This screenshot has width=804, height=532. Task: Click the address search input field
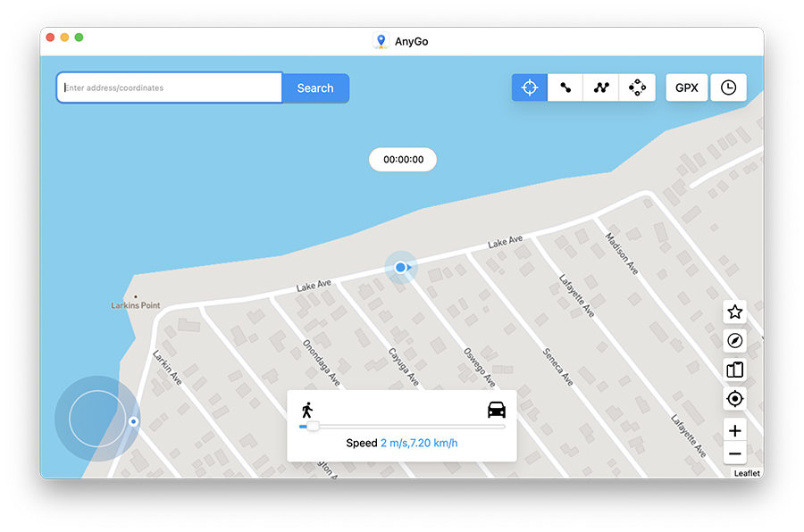(168, 87)
